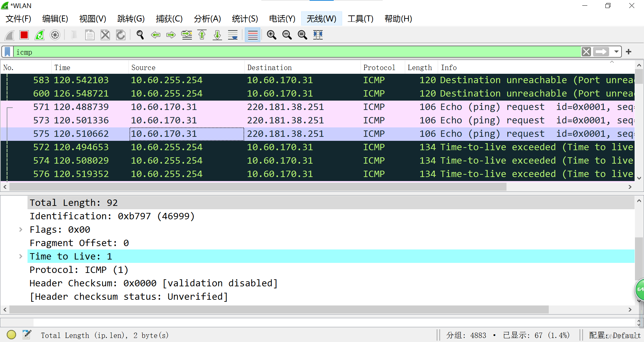Image resolution: width=644 pixels, height=342 pixels.
Task: Click go to specified packet icon
Action: click(187, 35)
